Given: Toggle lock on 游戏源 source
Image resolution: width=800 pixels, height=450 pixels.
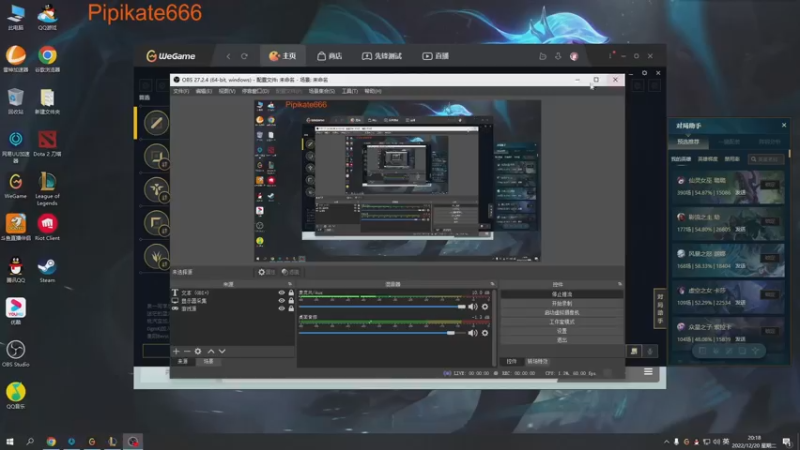Looking at the screenshot, I should 291,308.
